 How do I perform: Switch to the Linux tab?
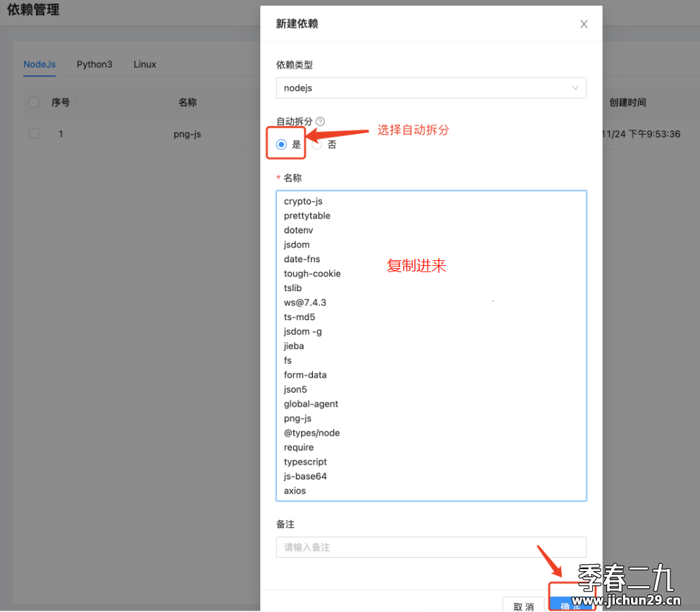(x=145, y=64)
